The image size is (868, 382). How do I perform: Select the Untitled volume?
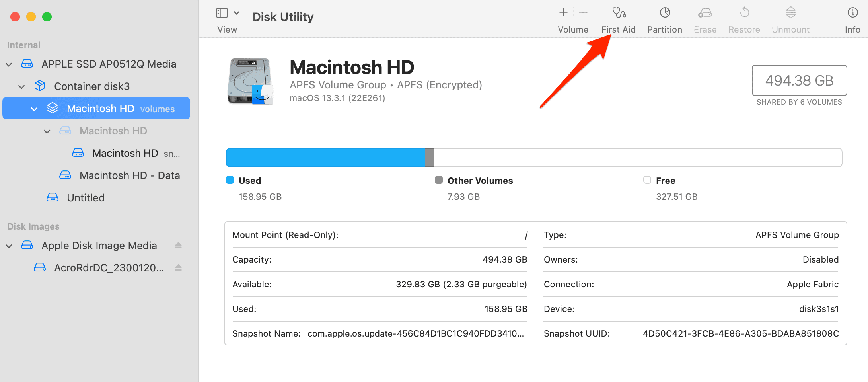click(x=86, y=198)
